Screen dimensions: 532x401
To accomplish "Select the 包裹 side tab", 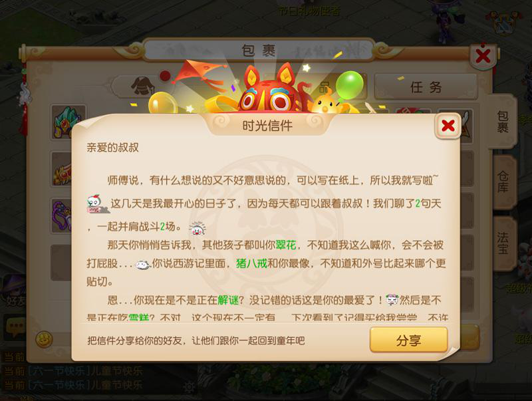I will 502,122.
